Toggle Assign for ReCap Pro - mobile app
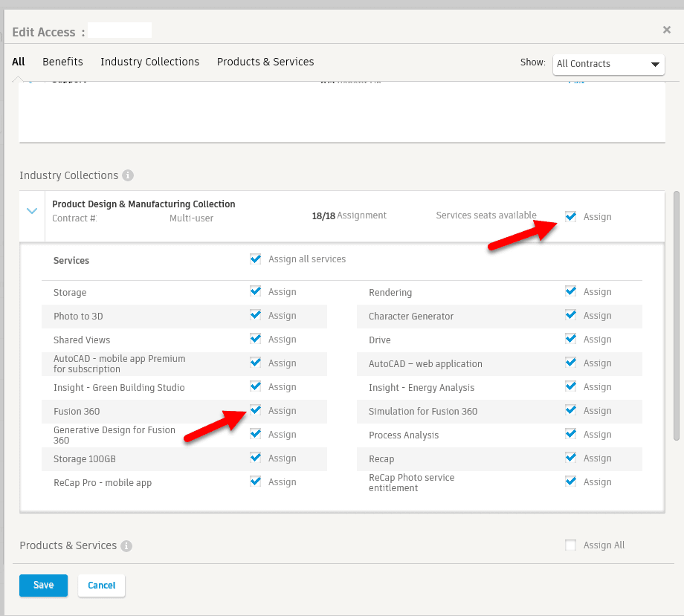The image size is (684, 616). [x=256, y=482]
